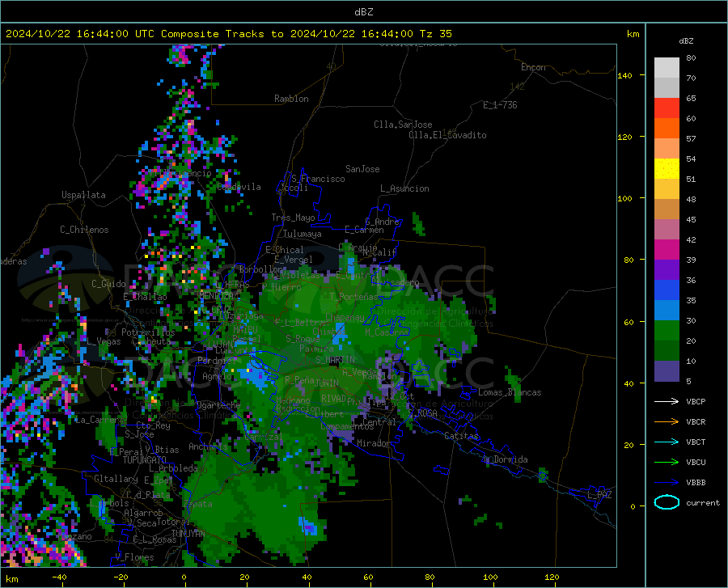Screen dimensions: 728x588
Task: Click the '100' tick on the right axis
Action: click(624, 198)
